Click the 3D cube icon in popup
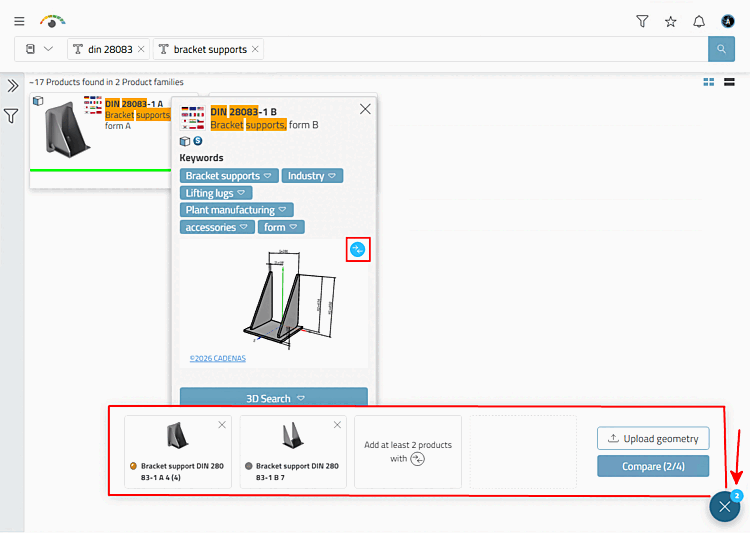750x533 pixels. 185,141
